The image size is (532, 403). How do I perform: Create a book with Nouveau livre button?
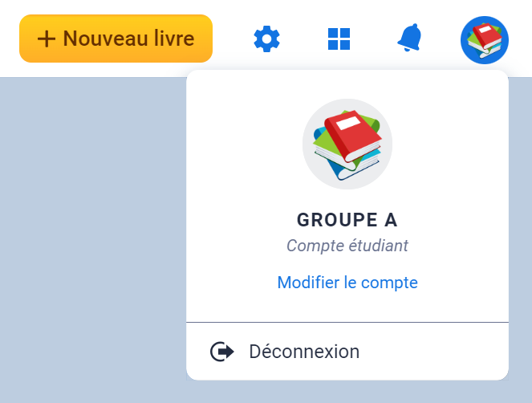116,39
